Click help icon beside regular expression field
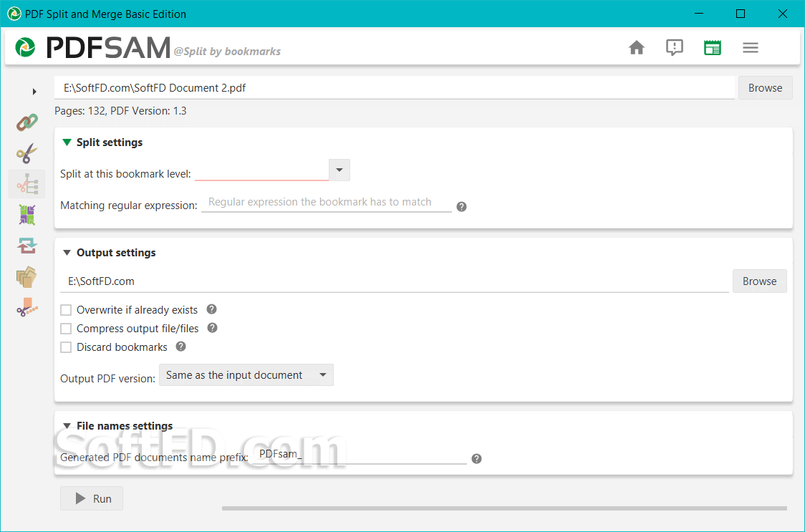The width and height of the screenshot is (805, 532). click(461, 206)
